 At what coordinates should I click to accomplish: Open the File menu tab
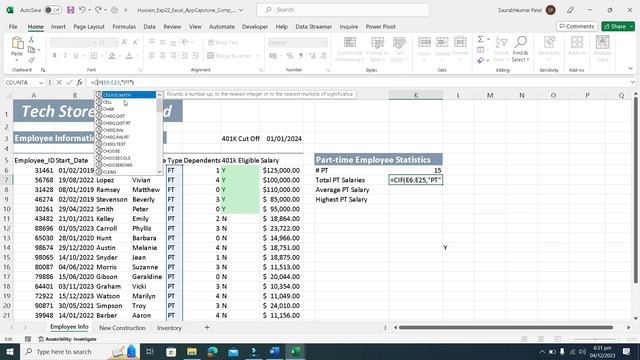tap(13, 27)
